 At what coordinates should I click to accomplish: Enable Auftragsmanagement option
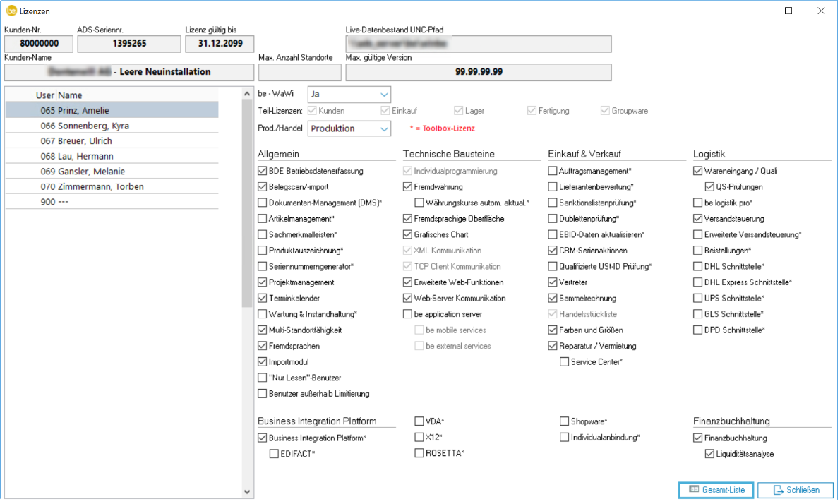[553, 171]
